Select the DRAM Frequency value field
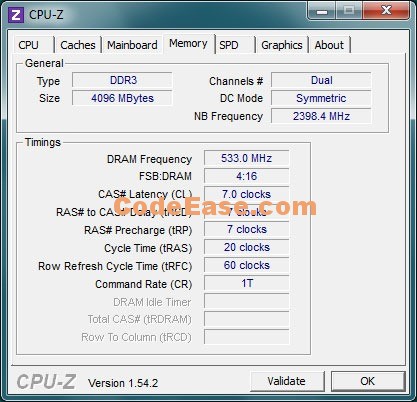The height and width of the screenshot is (402, 417). click(x=247, y=158)
